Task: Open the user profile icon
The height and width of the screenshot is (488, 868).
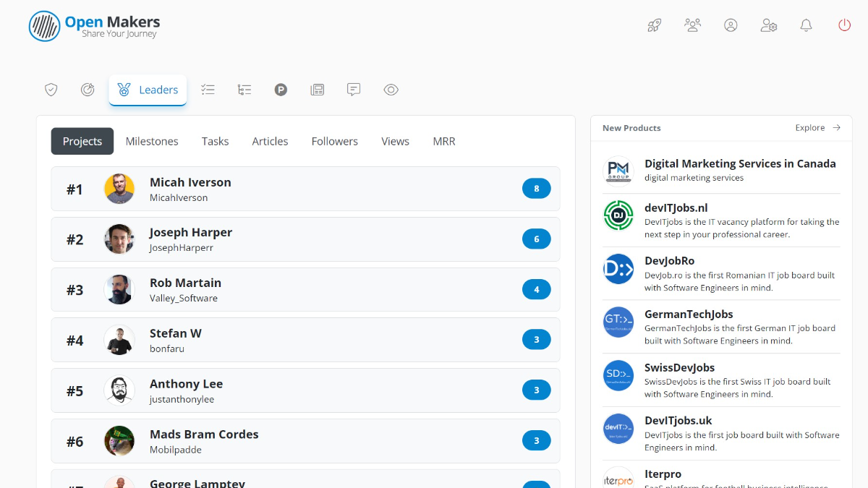Action: click(731, 25)
